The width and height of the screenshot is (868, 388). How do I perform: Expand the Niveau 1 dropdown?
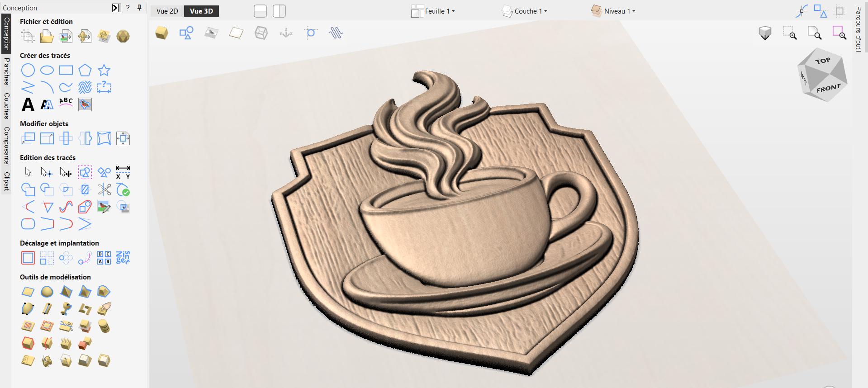pyautogui.click(x=613, y=11)
